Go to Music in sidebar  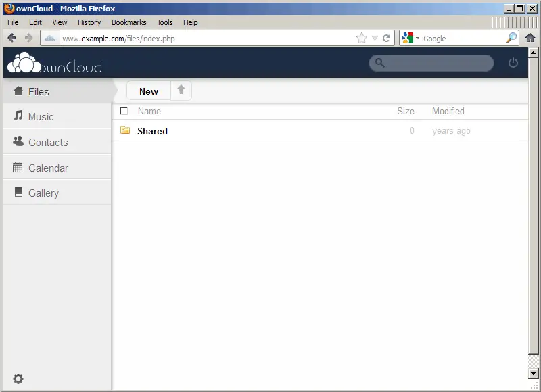[41, 117]
